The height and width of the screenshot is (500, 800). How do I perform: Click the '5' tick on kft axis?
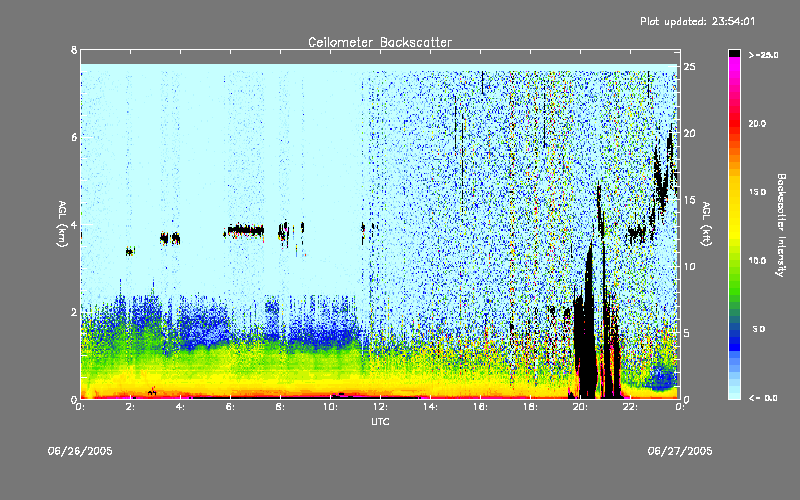coord(687,333)
